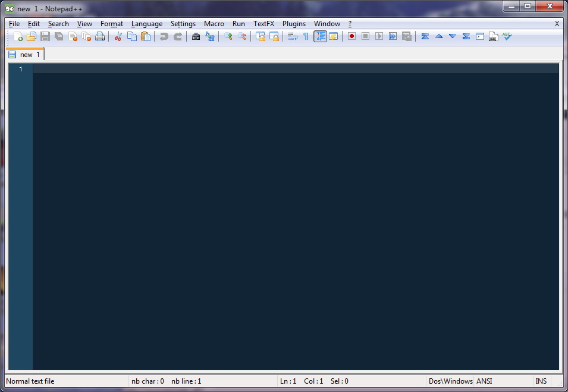The width and height of the screenshot is (568, 392).
Task: Click line number 1 in the margin
Action: point(21,69)
